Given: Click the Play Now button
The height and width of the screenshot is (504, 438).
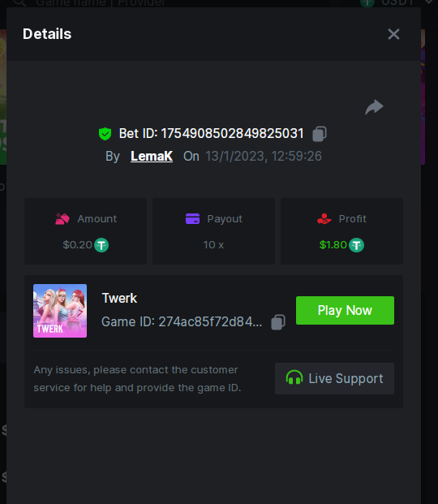Looking at the screenshot, I should [x=345, y=310].
